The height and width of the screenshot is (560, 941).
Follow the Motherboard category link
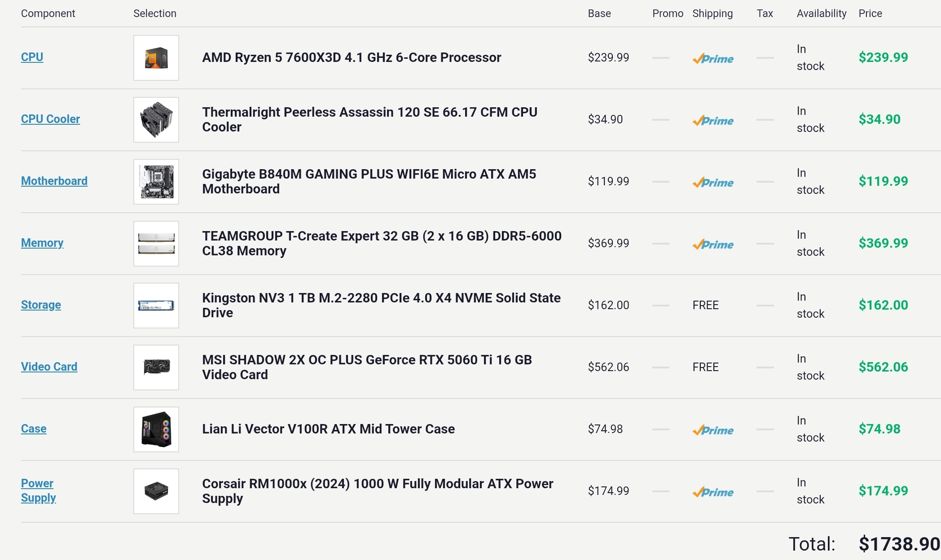54,181
